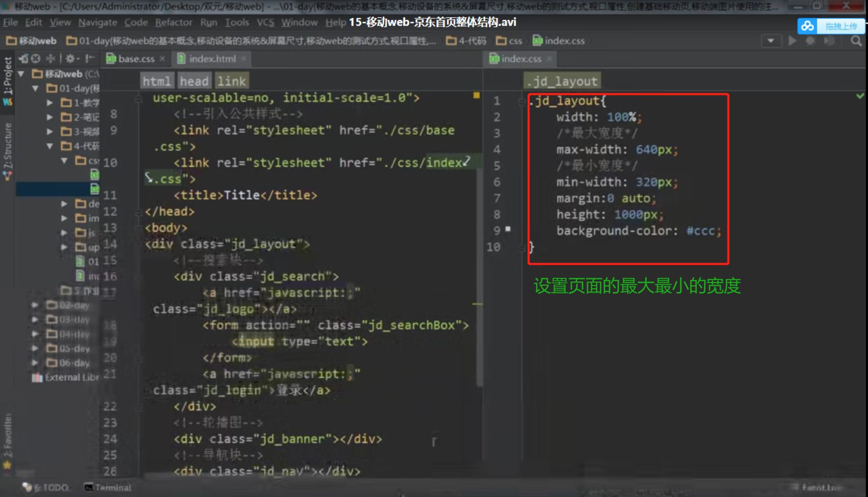Click the green inspection checkmark in CSS editor

(860, 96)
